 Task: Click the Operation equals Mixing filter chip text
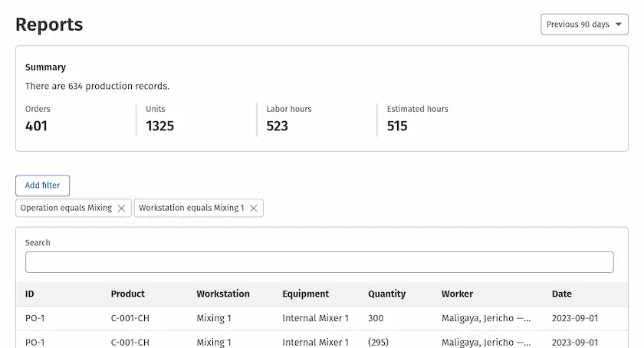click(x=66, y=208)
